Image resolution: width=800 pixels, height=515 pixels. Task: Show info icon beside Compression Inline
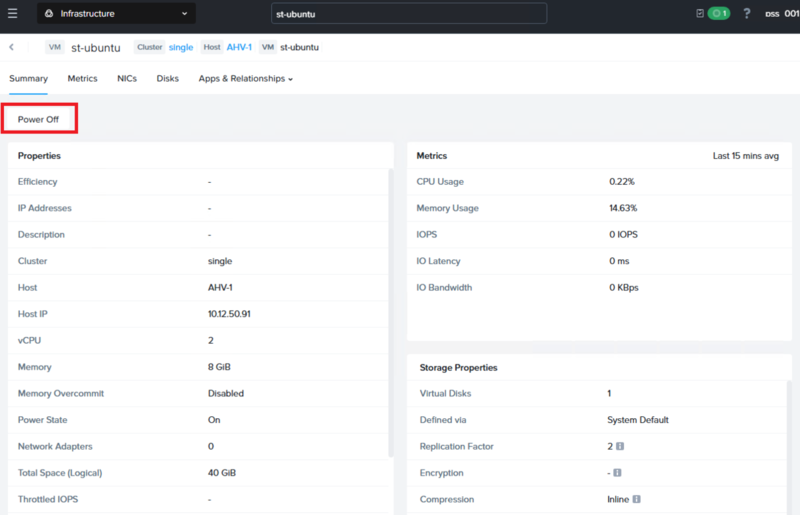tap(636, 499)
